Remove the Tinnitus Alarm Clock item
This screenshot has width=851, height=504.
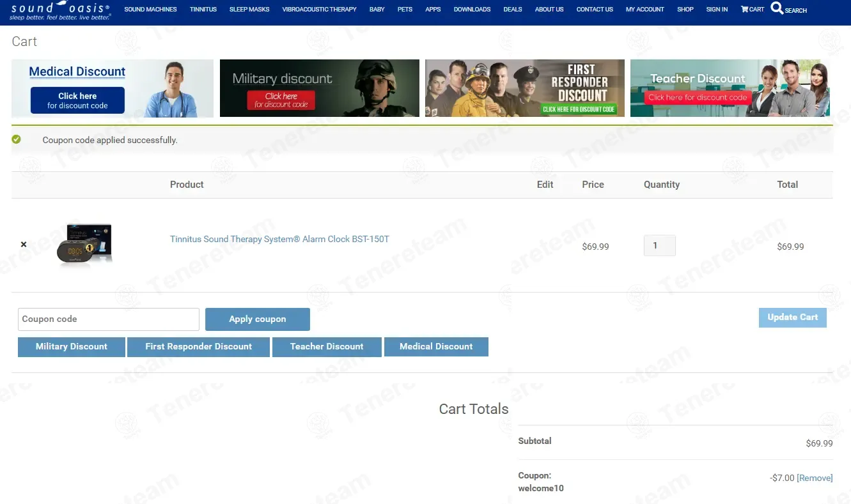(24, 245)
